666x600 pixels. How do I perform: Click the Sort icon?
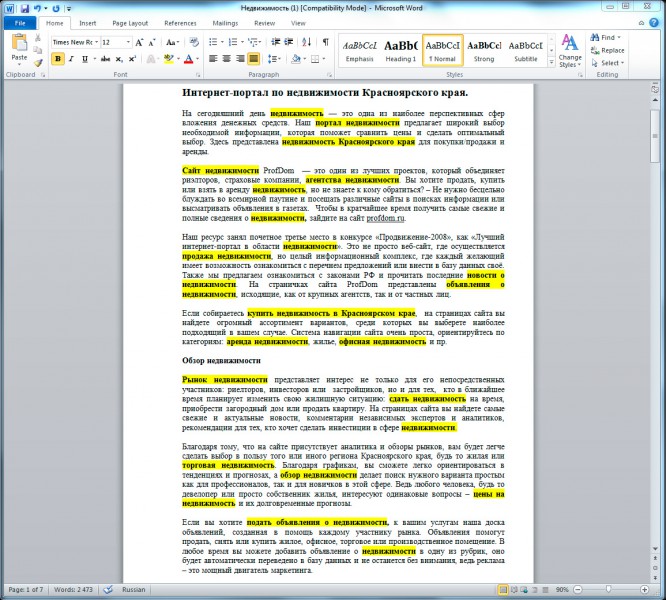tap(307, 42)
